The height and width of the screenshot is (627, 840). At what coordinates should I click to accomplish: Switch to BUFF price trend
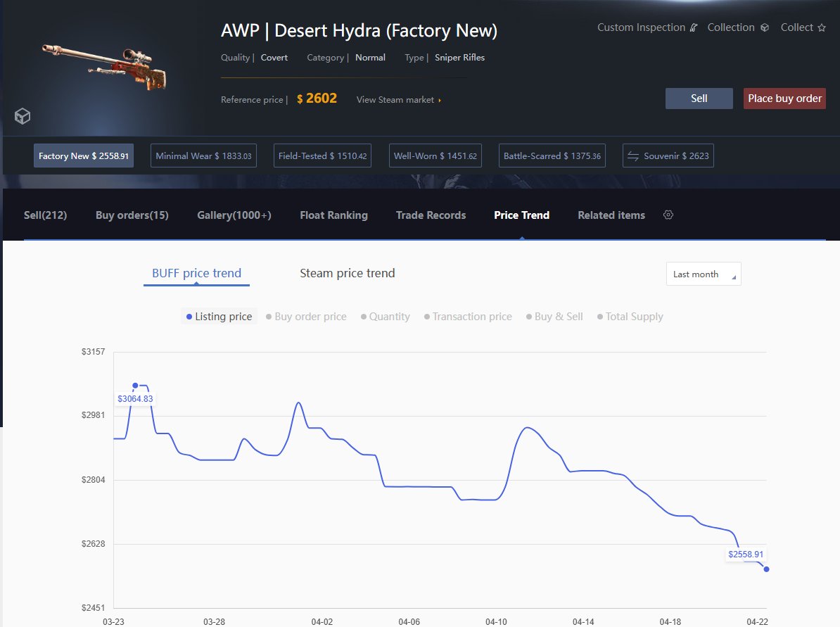[x=196, y=273]
